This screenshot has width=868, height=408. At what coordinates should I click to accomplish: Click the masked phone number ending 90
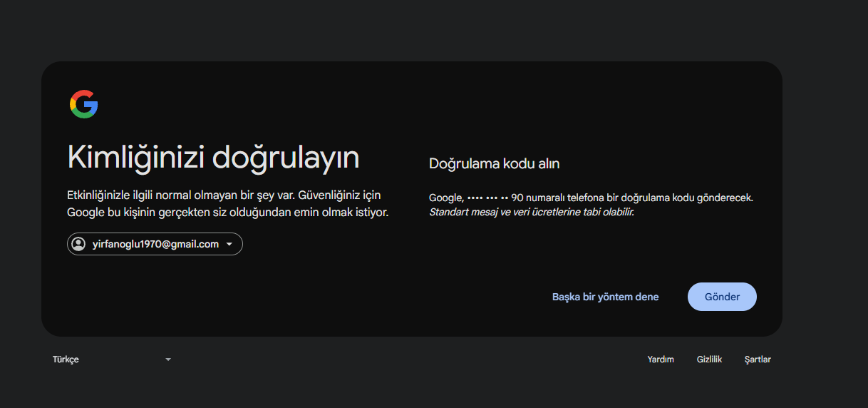(495, 198)
